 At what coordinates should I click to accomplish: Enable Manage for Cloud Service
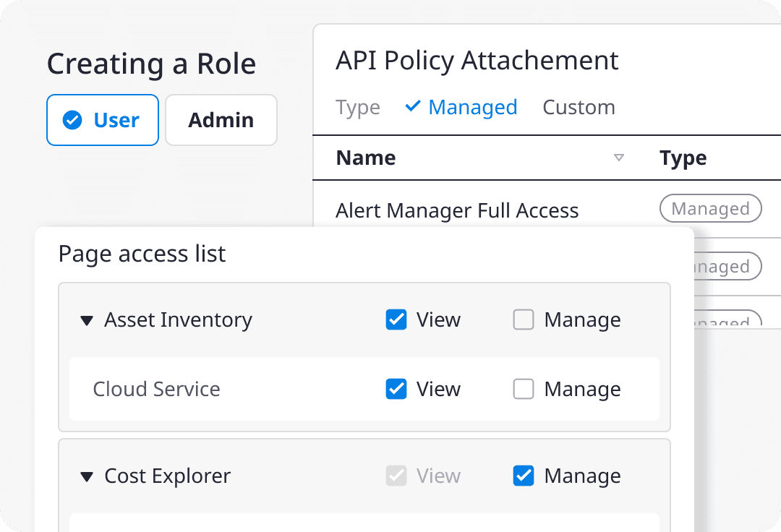pos(524,389)
